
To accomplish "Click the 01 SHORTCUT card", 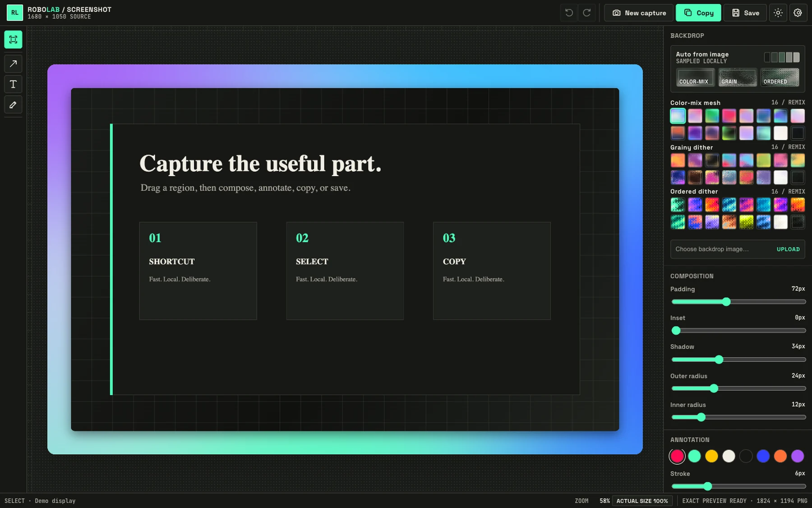I will pyautogui.click(x=198, y=271).
